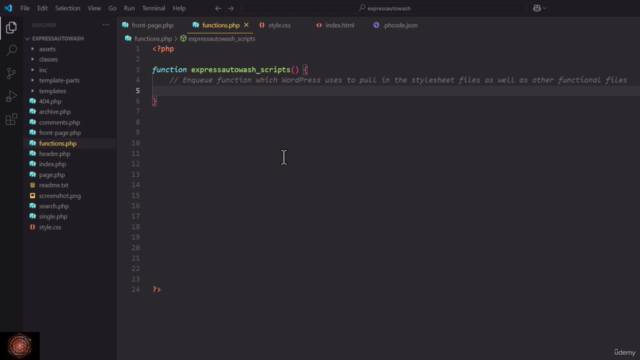640x360 pixels.
Task: Click the closing ?> tag on line 24
Action: click(157, 289)
